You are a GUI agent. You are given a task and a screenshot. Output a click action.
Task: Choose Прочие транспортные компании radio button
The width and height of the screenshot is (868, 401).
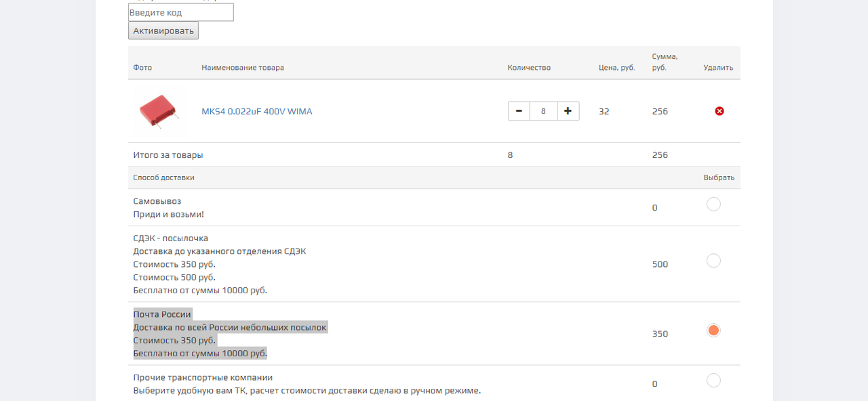point(713,381)
